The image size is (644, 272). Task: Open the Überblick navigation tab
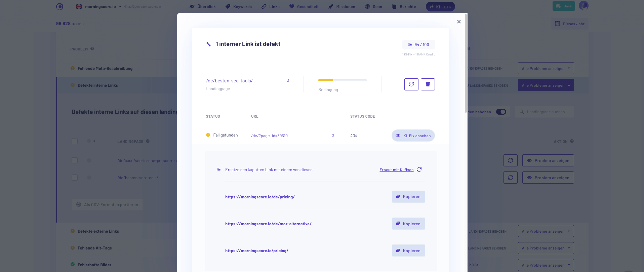203,6
